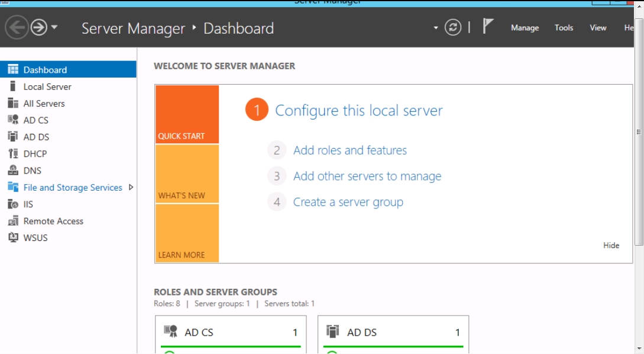Click Add roles and features link
This screenshot has width=644, height=354.
coord(350,150)
